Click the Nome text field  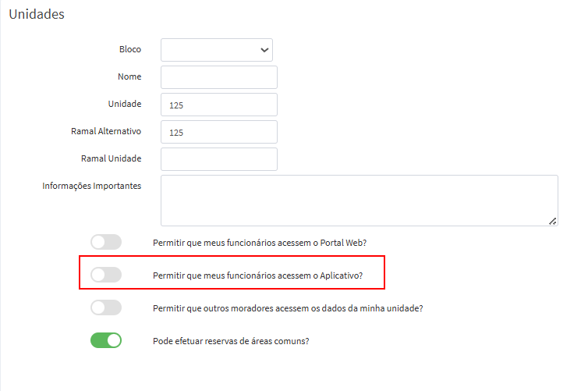pyautogui.click(x=219, y=77)
